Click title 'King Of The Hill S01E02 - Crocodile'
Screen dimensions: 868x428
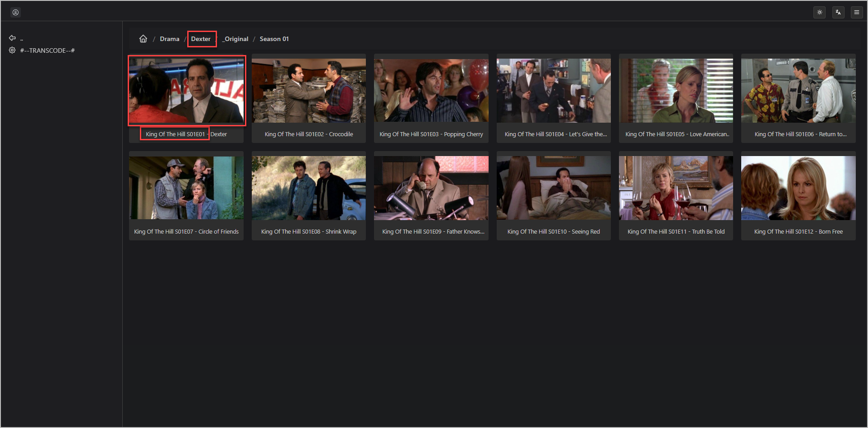click(309, 134)
